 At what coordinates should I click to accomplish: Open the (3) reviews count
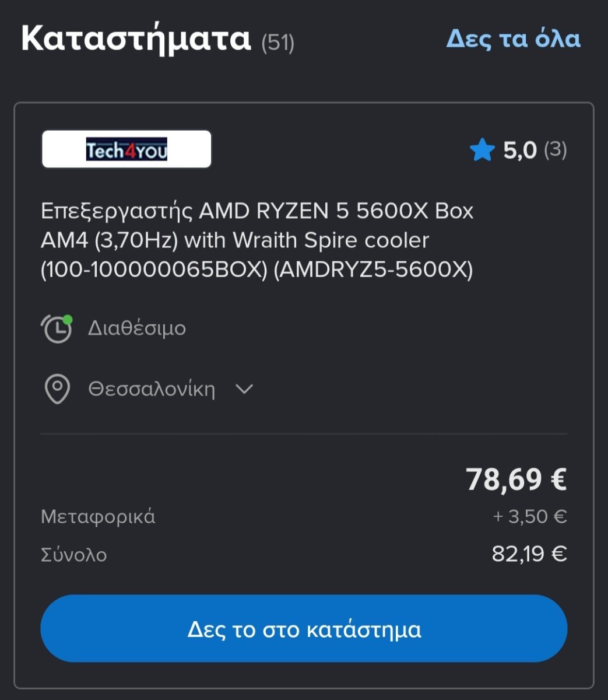tap(555, 150)
